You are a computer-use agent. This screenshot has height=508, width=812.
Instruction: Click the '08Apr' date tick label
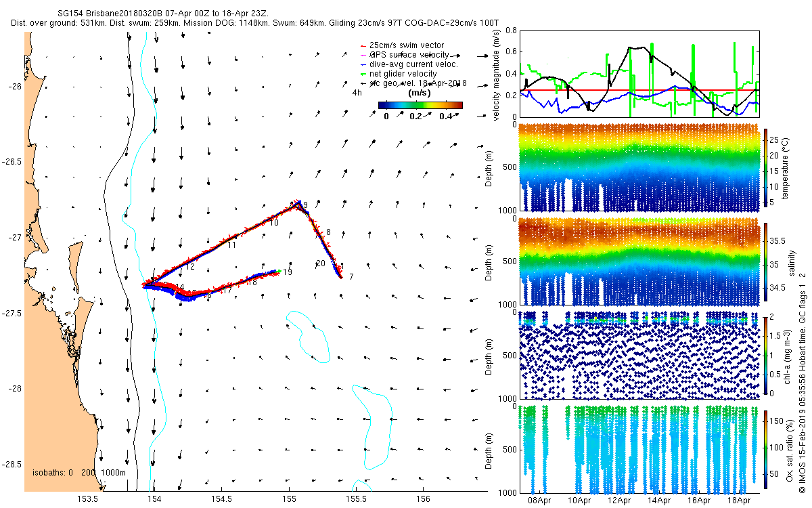(x=539, y=501)
